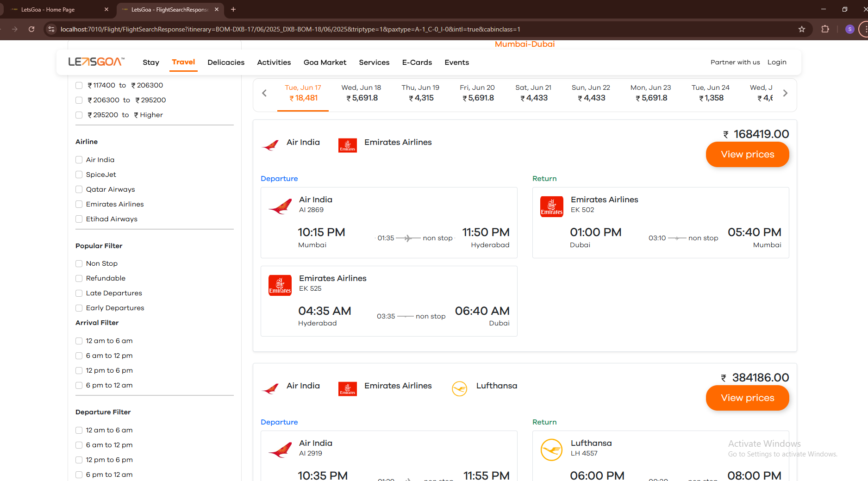The image size is (868, 481).
Task: Open the Travel menu
Action: tap(183, 62)
